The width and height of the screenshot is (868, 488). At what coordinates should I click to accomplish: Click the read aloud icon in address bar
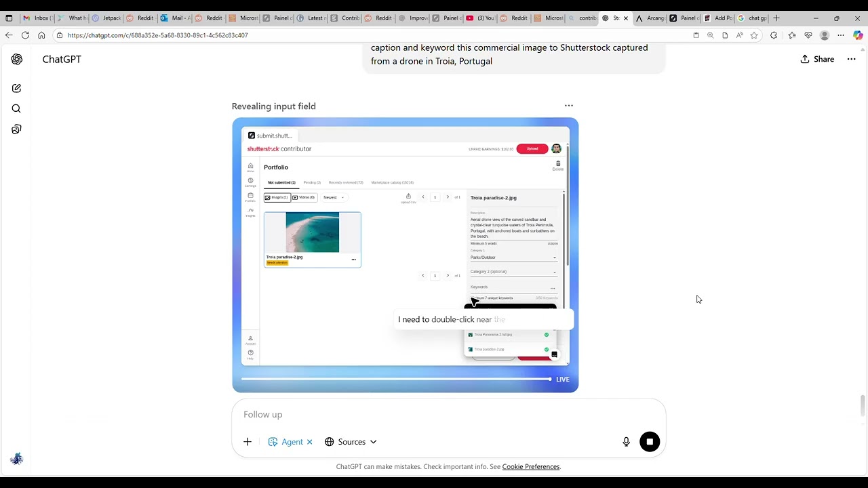[x=739, y=35]
